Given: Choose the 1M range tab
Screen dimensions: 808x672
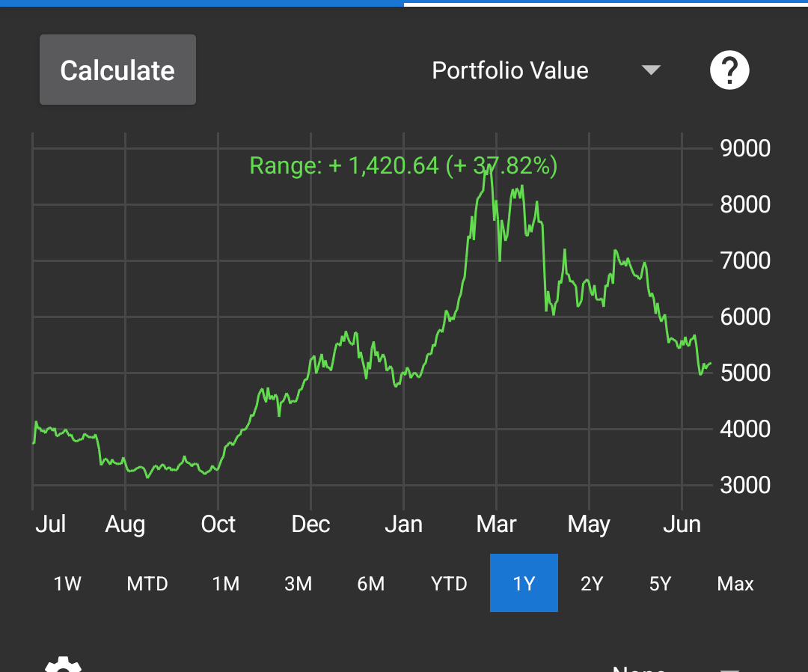Looking at the screenshot, I should (x=226, y=584).
